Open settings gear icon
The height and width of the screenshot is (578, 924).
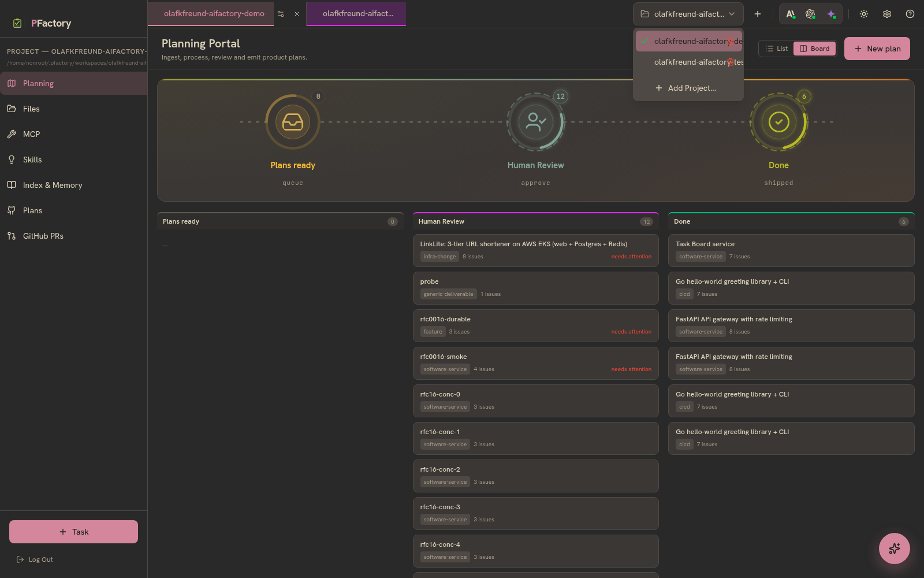coord(887,14)
